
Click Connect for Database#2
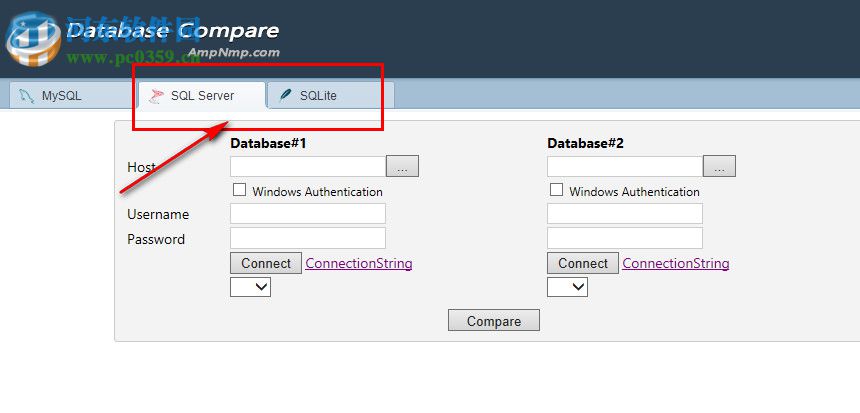click(x=582, y=263)
